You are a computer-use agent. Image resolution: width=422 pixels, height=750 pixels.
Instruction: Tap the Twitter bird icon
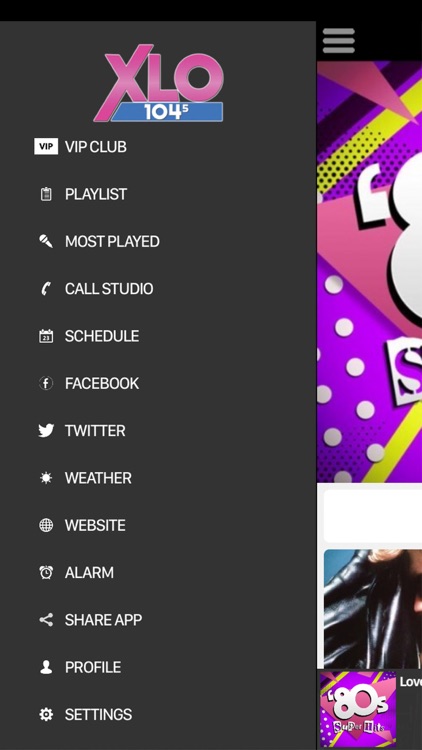coord(46,430)
